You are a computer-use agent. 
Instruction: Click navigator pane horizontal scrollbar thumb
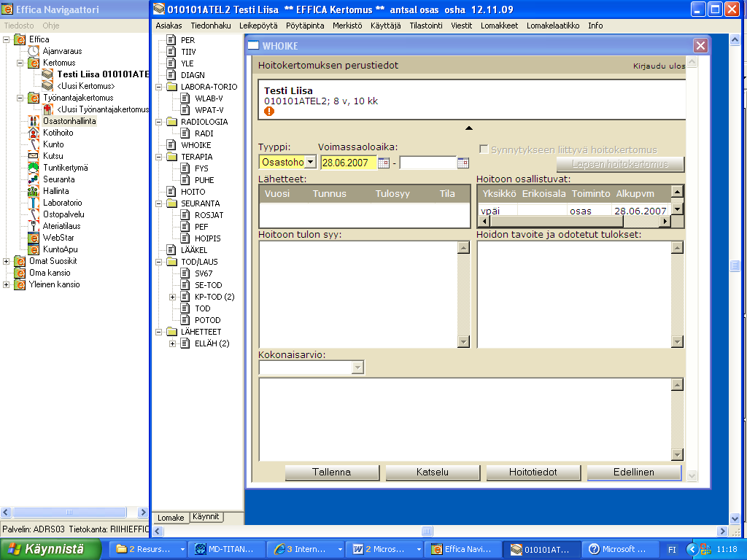69,512
